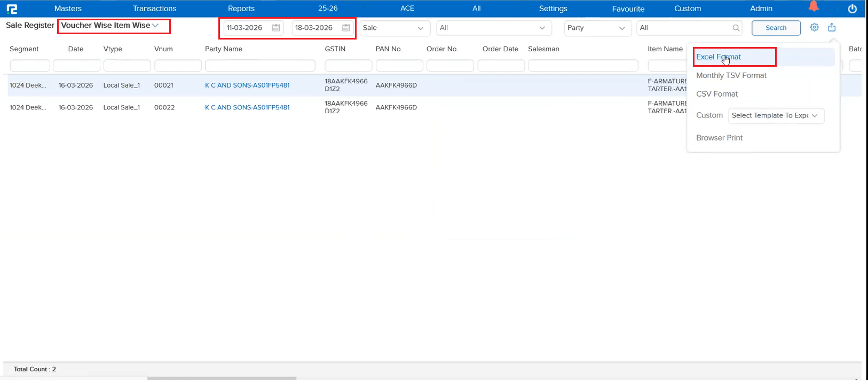Open the Settings menu

coord(553,9)
